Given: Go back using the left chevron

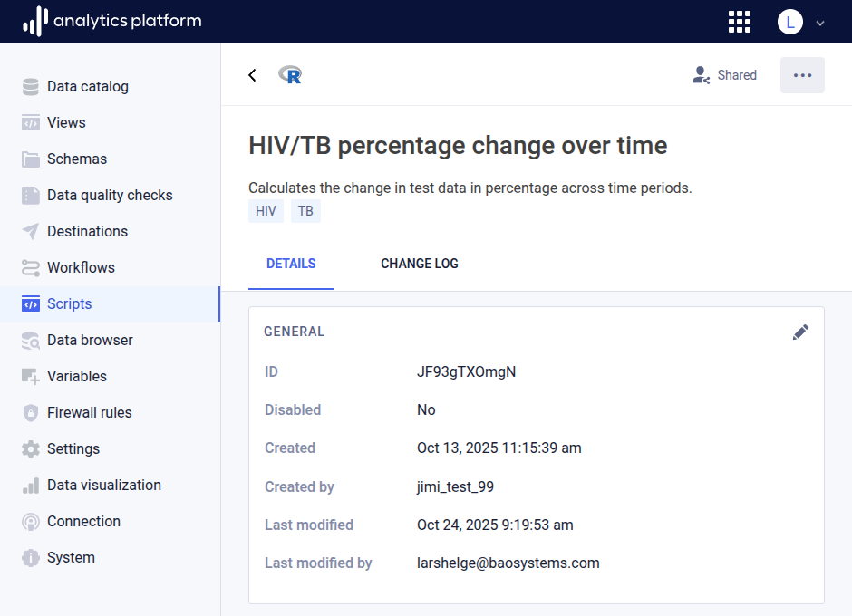Looking at the screenshot, I should click(253, 75).
